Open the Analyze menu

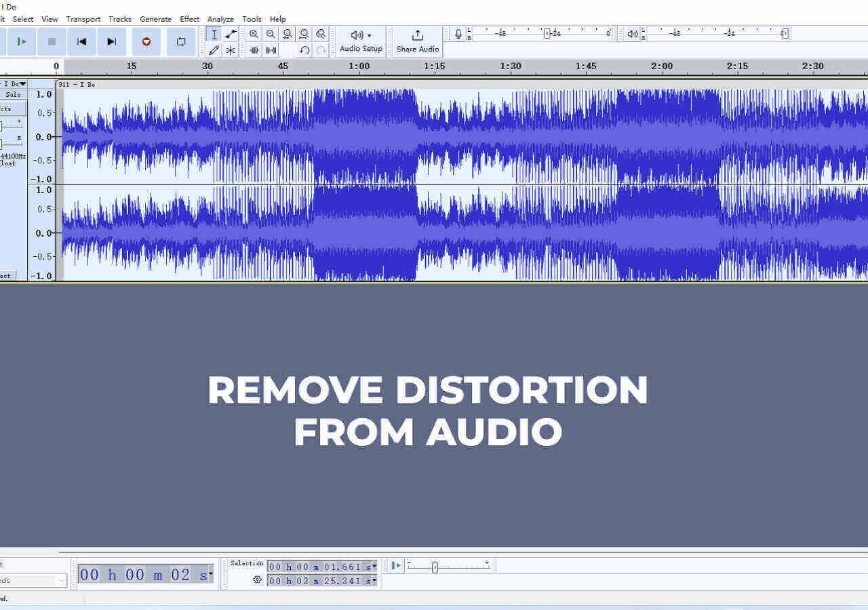tap(220, 19)
